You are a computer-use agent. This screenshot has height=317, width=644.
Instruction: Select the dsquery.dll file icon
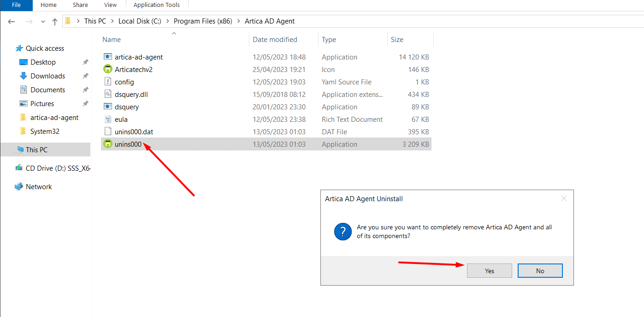click(108, 95)
